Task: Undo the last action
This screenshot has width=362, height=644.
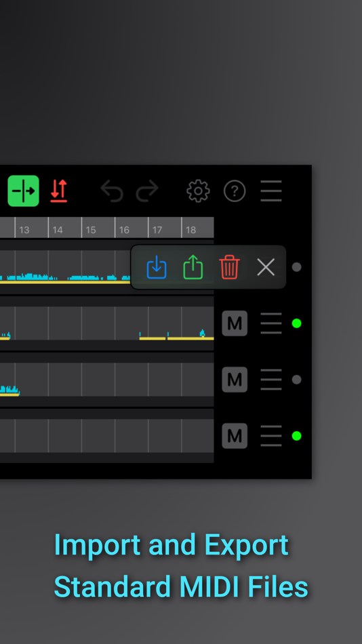Action: (112, 191)
